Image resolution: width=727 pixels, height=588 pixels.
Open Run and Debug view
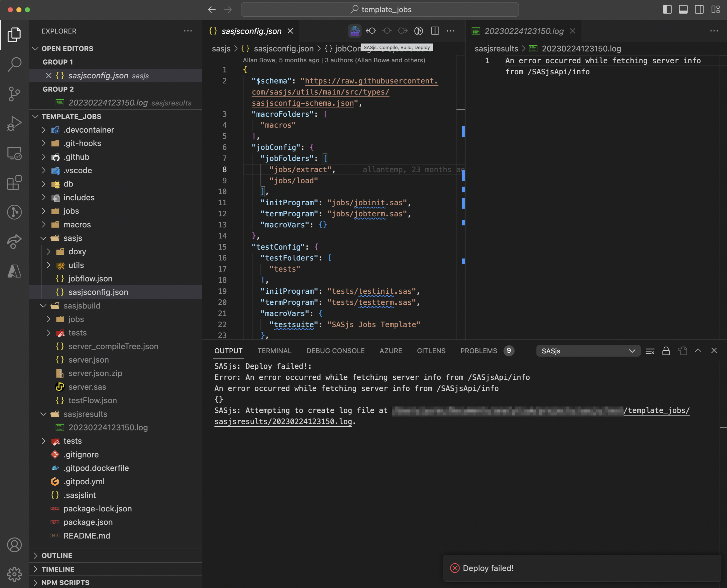[14, 123]
